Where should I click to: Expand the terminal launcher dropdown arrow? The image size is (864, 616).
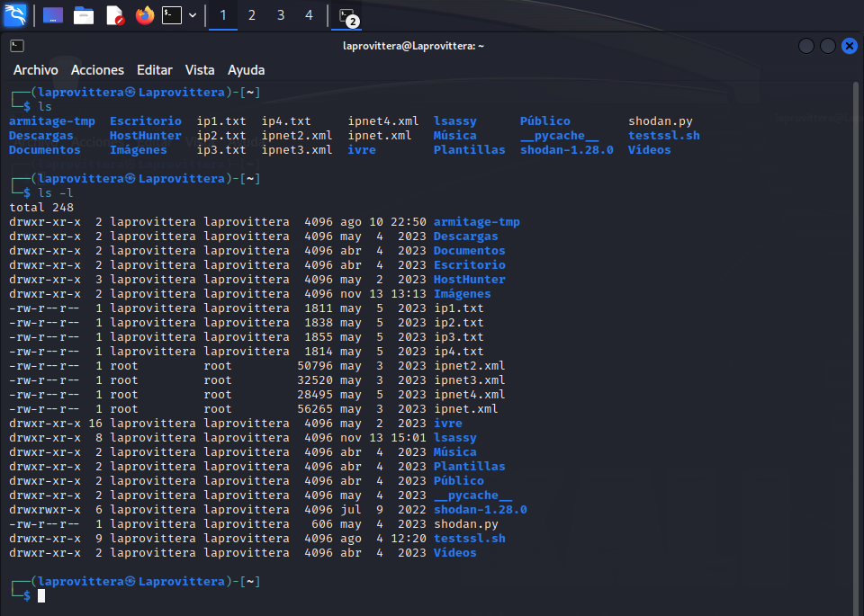193,15
